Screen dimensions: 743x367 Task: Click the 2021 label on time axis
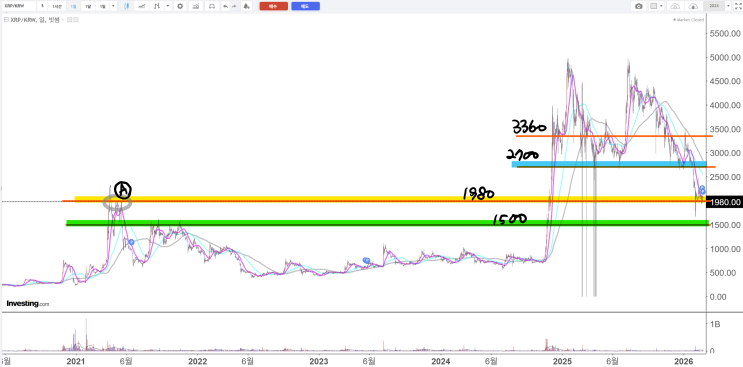click(76, 361)
